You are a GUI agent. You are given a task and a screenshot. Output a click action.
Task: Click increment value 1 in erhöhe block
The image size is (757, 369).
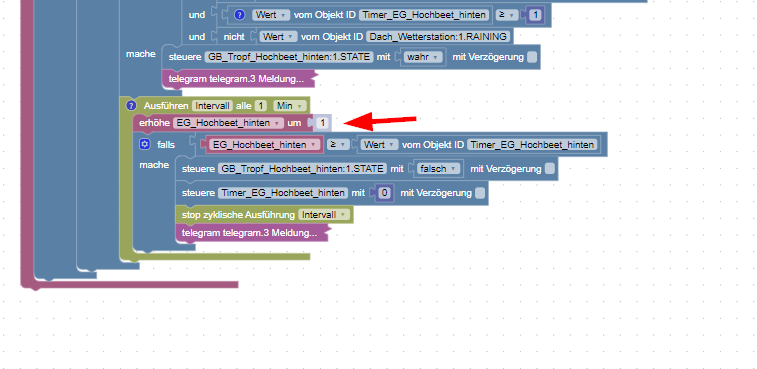pos(322,123)
